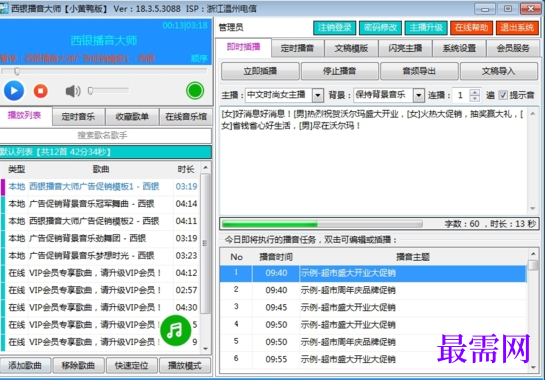Click the 搜索歌名歌手 search field
Image resolution: width=549 pixels, height=380 pixels.
tap(105, 136)
